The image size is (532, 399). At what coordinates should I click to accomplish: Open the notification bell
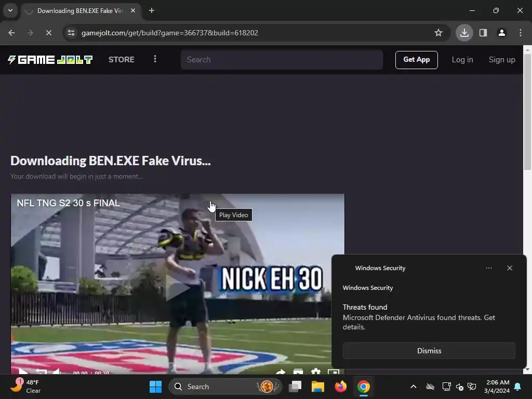click(518, 387)
